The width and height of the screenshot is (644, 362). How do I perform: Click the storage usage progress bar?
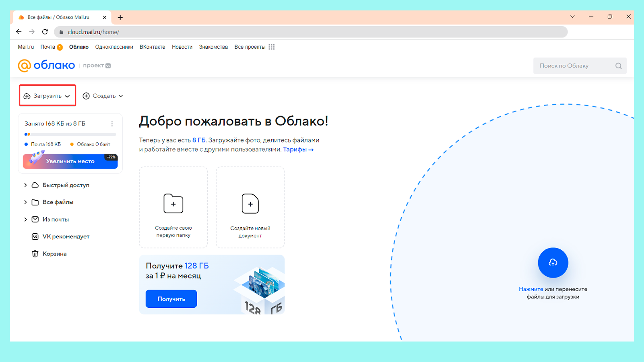(70, 134)
